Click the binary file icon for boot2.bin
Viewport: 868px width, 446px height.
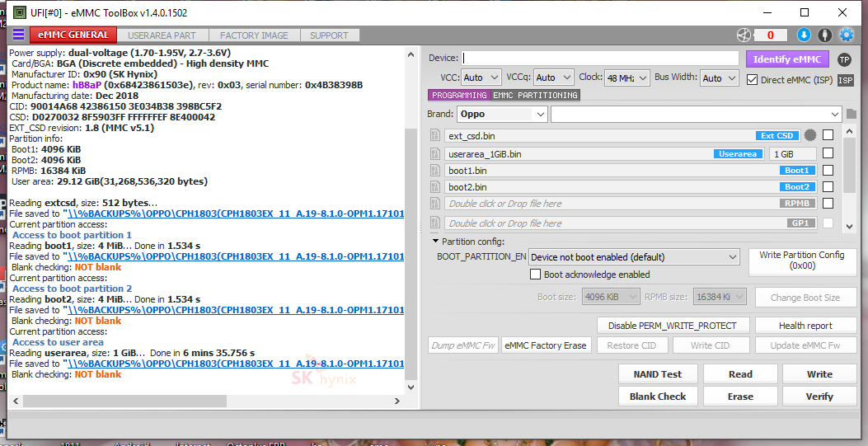point(435,187)
